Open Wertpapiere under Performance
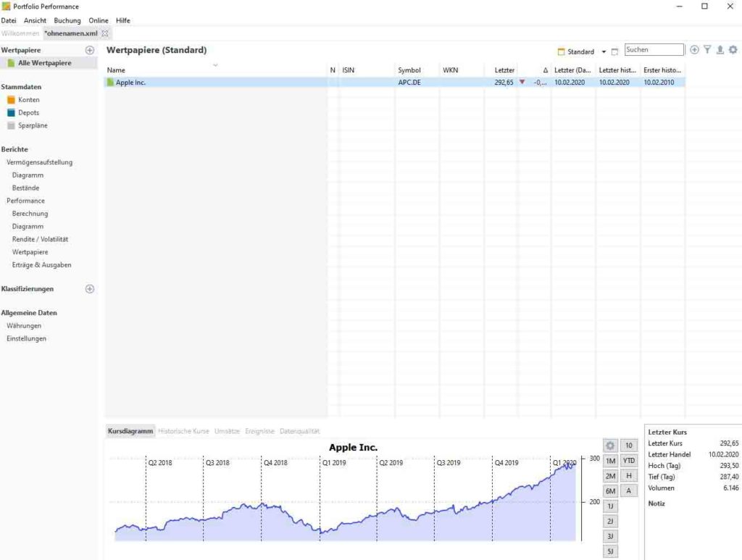The width and height of the screenshot is (742, 560). 30,252
